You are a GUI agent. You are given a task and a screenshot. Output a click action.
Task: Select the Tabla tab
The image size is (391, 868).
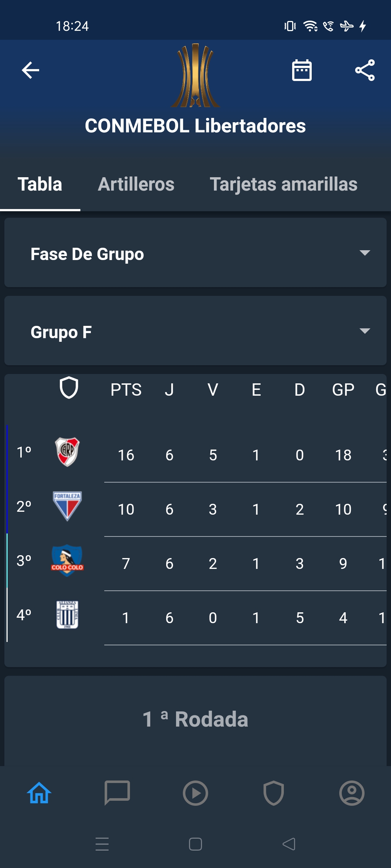(40, 184)
